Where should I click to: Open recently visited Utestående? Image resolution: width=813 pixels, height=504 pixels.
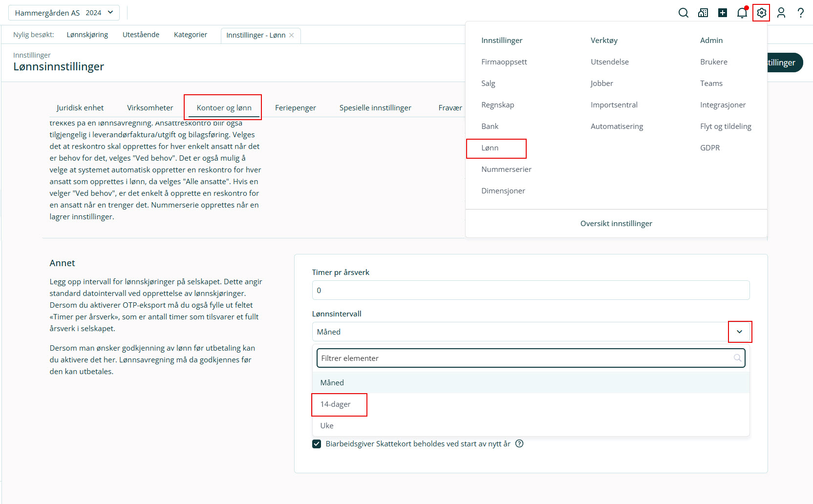pos(141,35)
